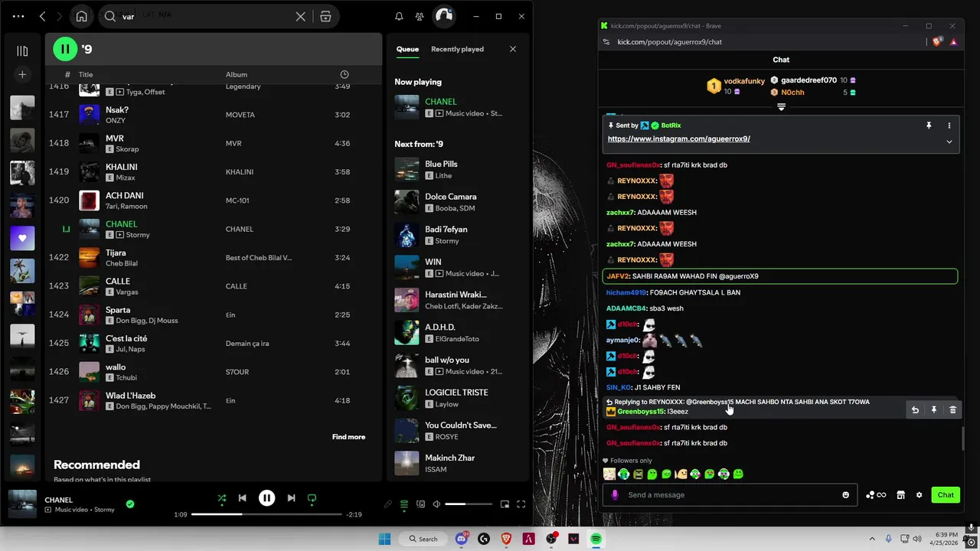Screen dimensions: 980x551
Task: Play Blue Pills from queue
Action: [x=407, y=169]
